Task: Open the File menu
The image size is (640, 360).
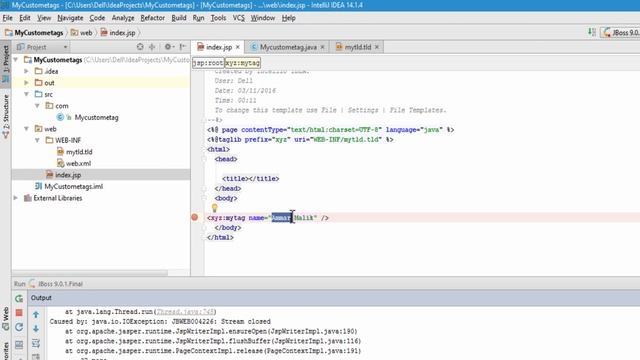Action: pyautogui.click(x=7, y=18)
